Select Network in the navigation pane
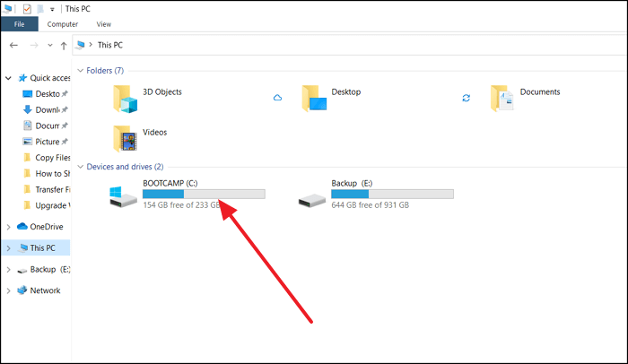This screenshot has height=364, width=628. tap(45, 290)
